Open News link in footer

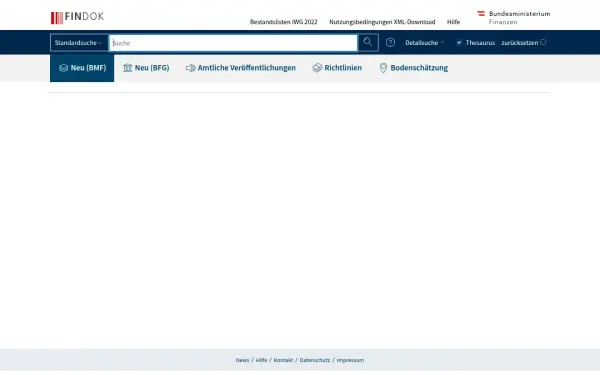tap(242, 360)
